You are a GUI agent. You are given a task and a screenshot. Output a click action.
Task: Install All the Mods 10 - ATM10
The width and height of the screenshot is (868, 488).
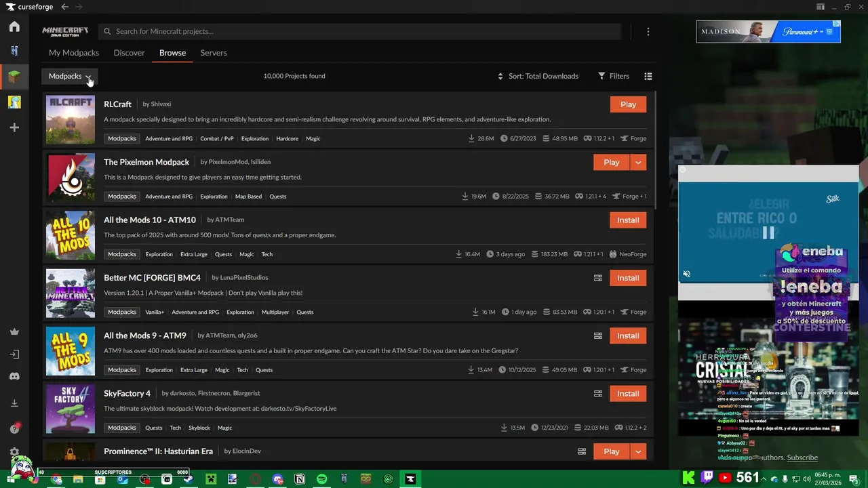tap(628, 220)
